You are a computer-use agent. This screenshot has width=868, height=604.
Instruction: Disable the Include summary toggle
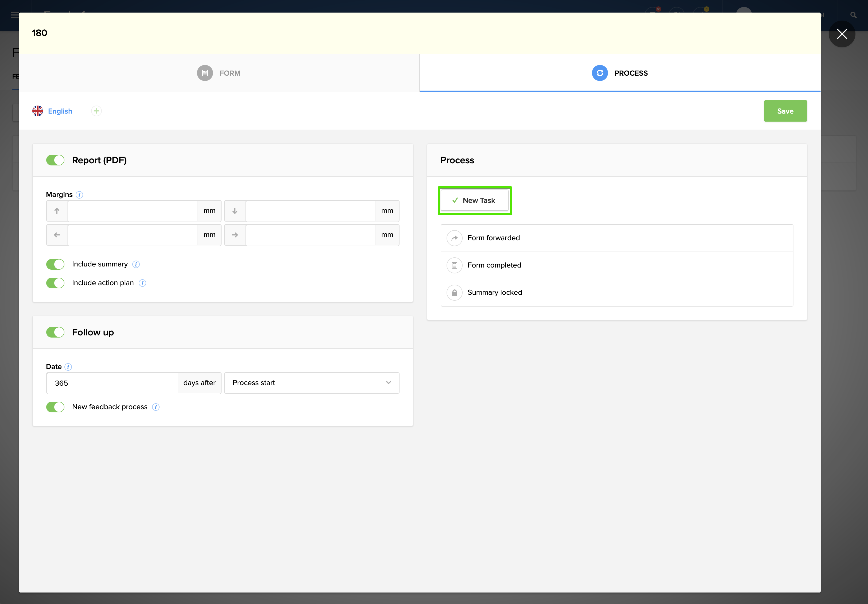[55, 264]
